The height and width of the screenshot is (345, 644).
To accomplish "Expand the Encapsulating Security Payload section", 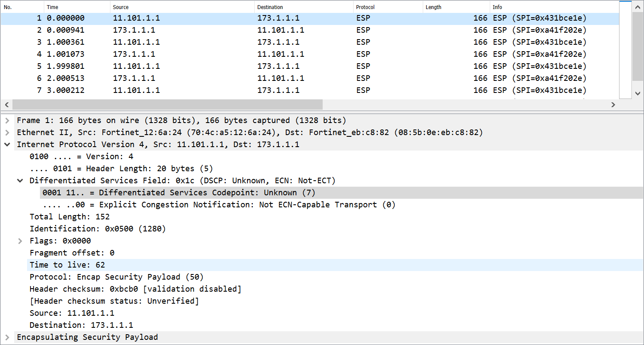I will pyautogui.click(x=7, y=337).
